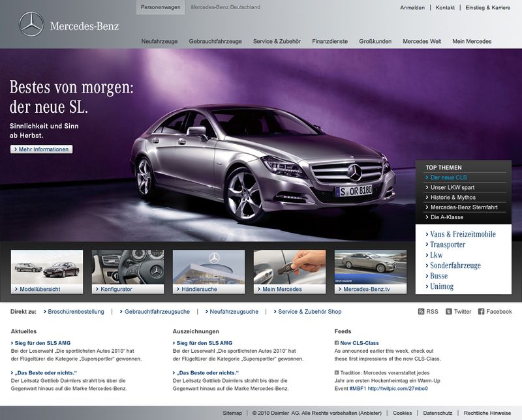Open the Mercedes Welt menu
This screenshot has height=420, width=522.
(x=422, y=41)
